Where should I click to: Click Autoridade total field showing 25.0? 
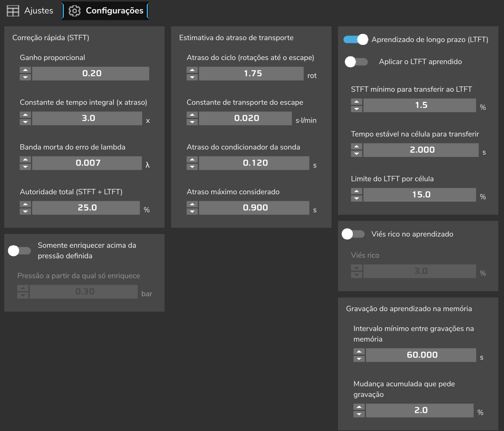pos(86,208)
